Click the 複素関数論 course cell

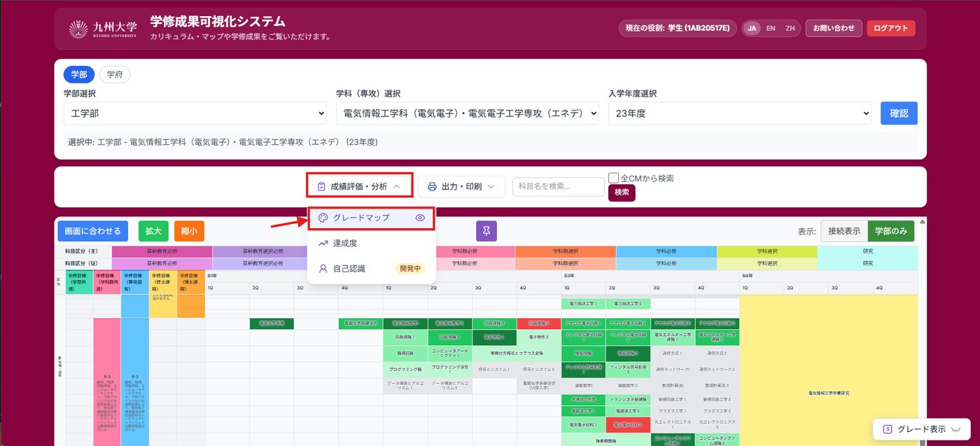coord(605,441)
